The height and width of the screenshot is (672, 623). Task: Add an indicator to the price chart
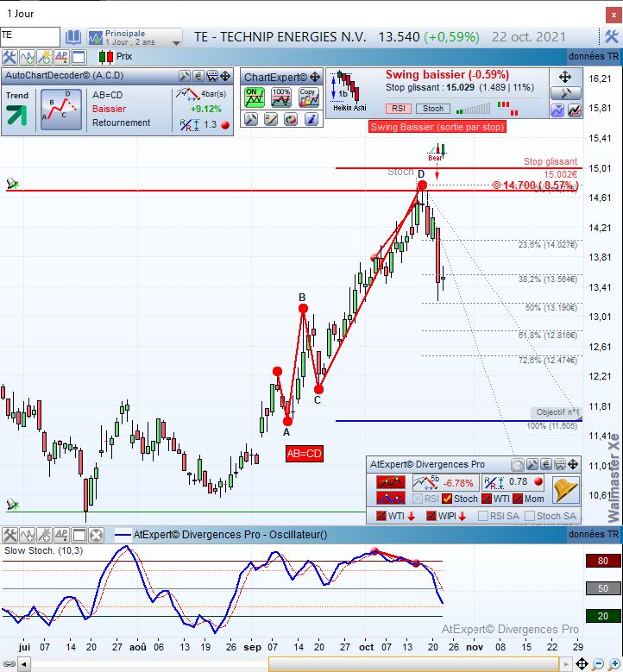pos(27,57)
